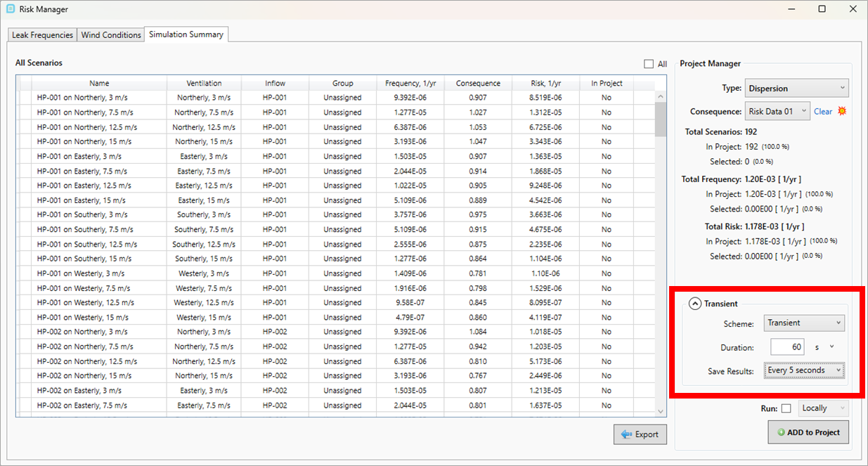Open the Locally run-mode dropdown
The width and height of the screenshot is (868, 466).
point(824,408)
